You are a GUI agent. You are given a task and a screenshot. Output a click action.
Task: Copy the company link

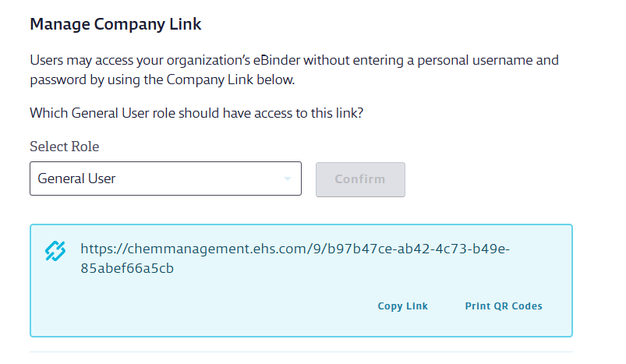coord(402,306)
